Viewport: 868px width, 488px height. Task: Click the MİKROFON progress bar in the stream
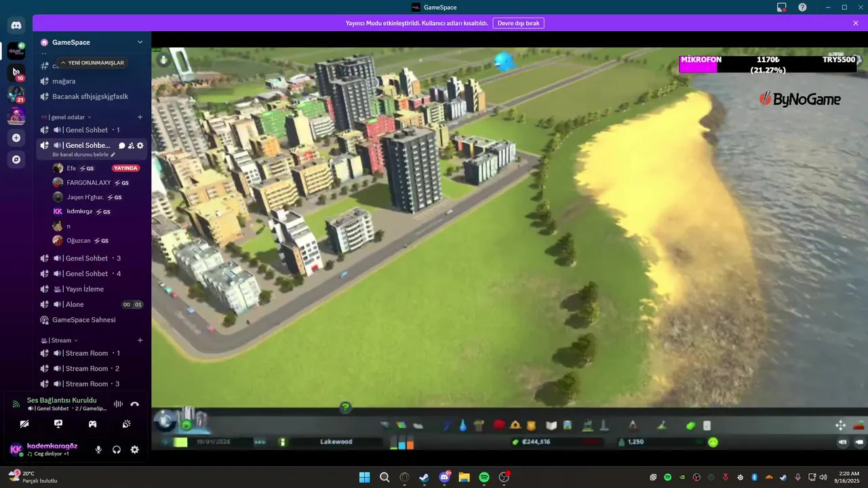[x=768, y=64]
